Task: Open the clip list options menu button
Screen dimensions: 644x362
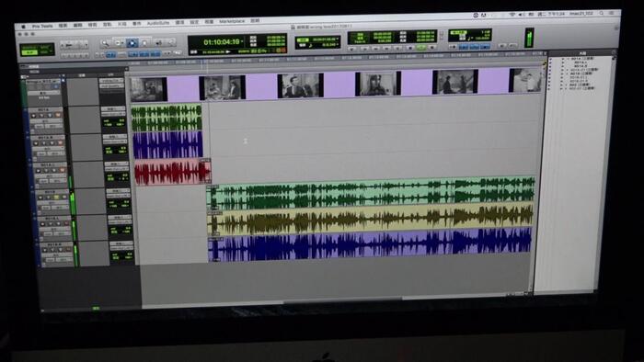Action: pyautogui.click(x=614, y=53)
